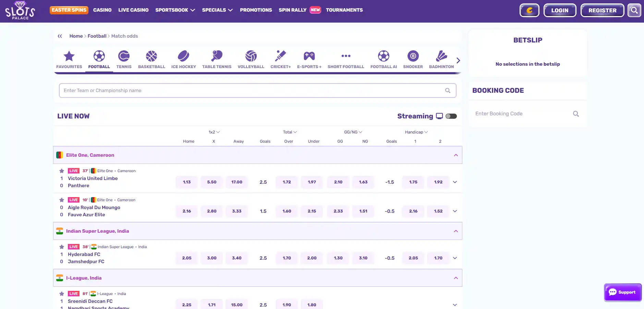
Task: Click the double-chevron back icon in breadcrumb
Action: [x=60, y=36]
